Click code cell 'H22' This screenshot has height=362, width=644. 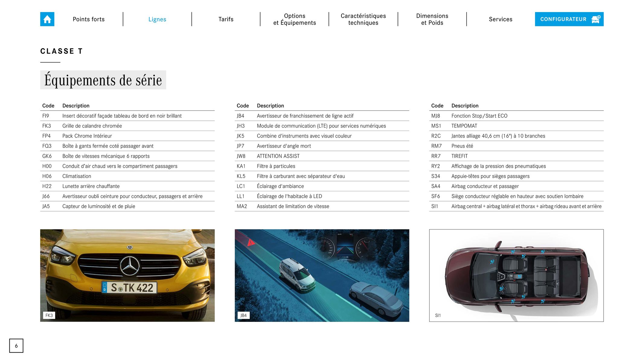click(x=47, y=186)
